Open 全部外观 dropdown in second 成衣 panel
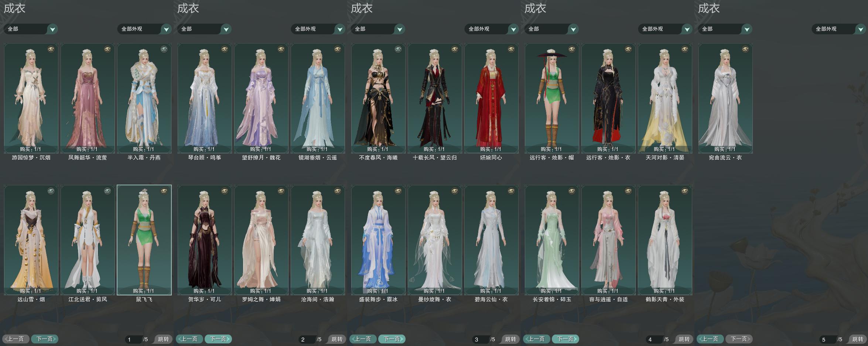This screenshot has width=868, height=346. click(318, 29)
